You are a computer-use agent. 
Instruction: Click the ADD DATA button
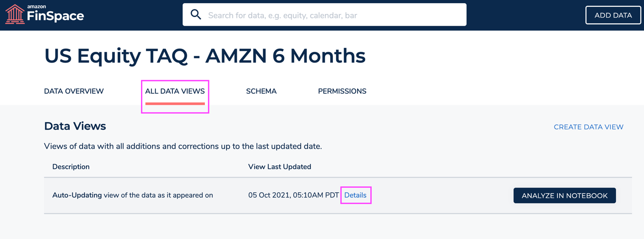(x=613, y=15)
